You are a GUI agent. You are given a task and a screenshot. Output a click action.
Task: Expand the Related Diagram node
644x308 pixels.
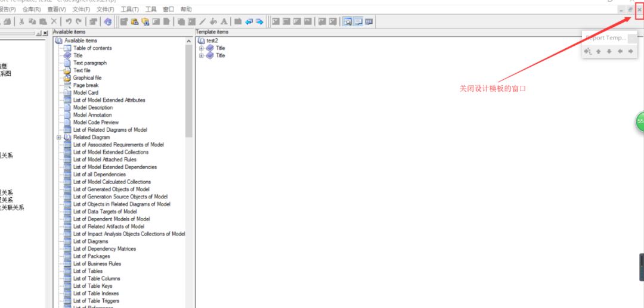click(58, 138)
